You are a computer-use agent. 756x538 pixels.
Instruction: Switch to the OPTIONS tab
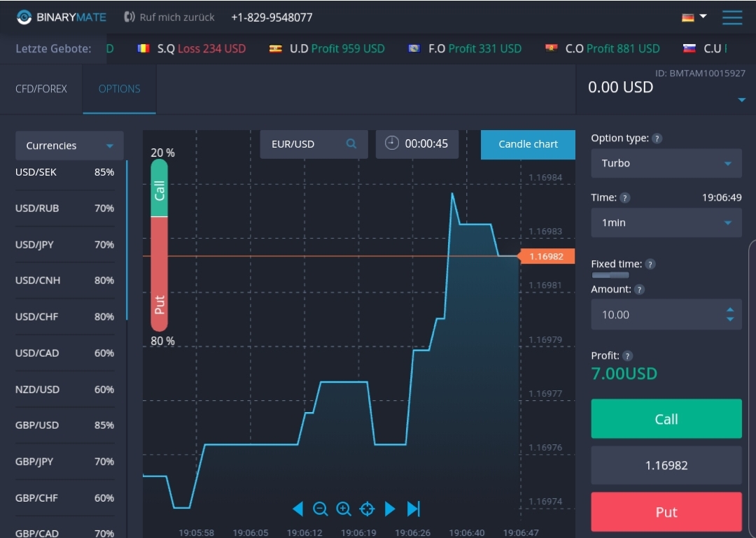(x=119, y=89)
